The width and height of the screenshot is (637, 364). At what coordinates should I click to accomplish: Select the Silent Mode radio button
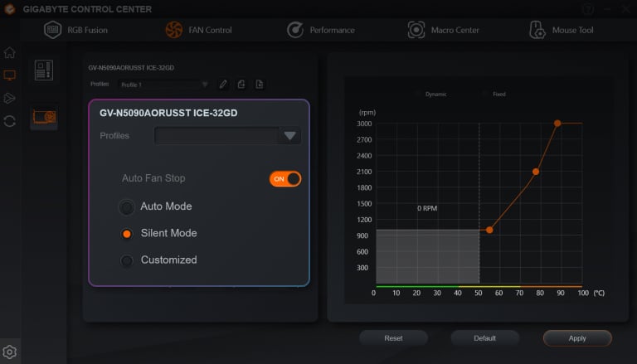click(x=127, y=234)
